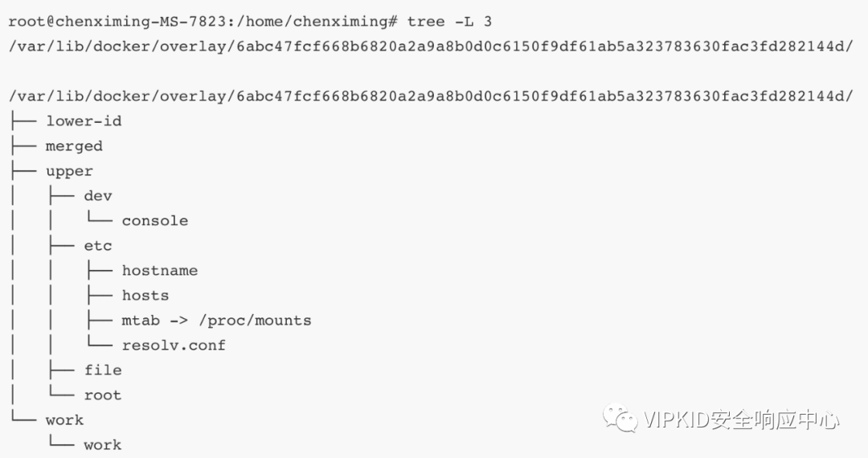The height and width of the screenshot is (458, 868).
Task: Select the lower-id entry in the tree
Action: [x=84, y=121]
